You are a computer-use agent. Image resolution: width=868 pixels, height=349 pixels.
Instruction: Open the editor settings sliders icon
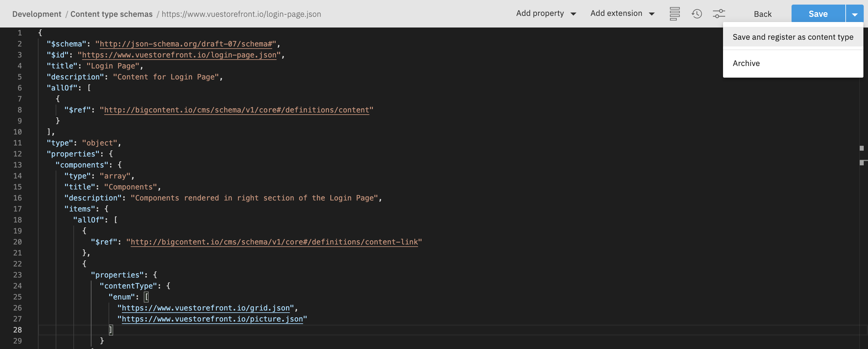[x=719, y=14]
